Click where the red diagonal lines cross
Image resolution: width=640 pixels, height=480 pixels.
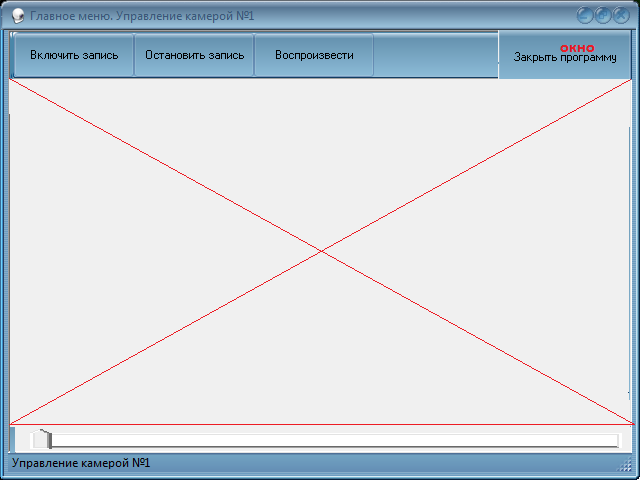321,251
